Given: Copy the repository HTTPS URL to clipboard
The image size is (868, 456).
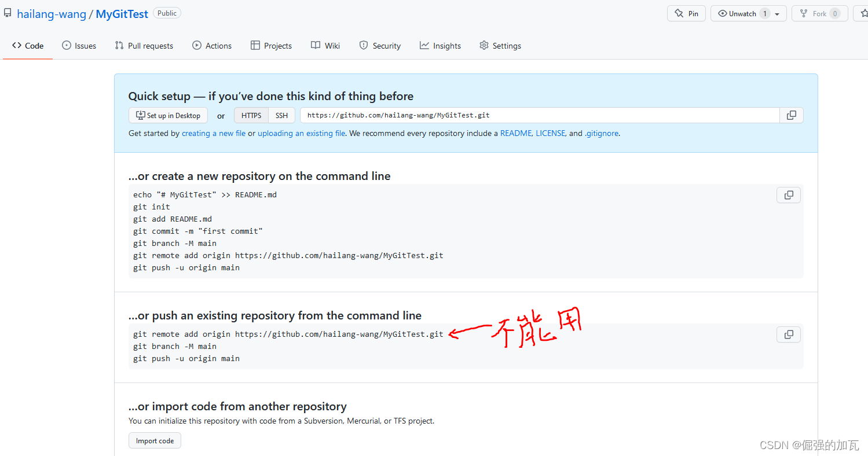Looking at the screenshot, I should click(x=791, y=115).
